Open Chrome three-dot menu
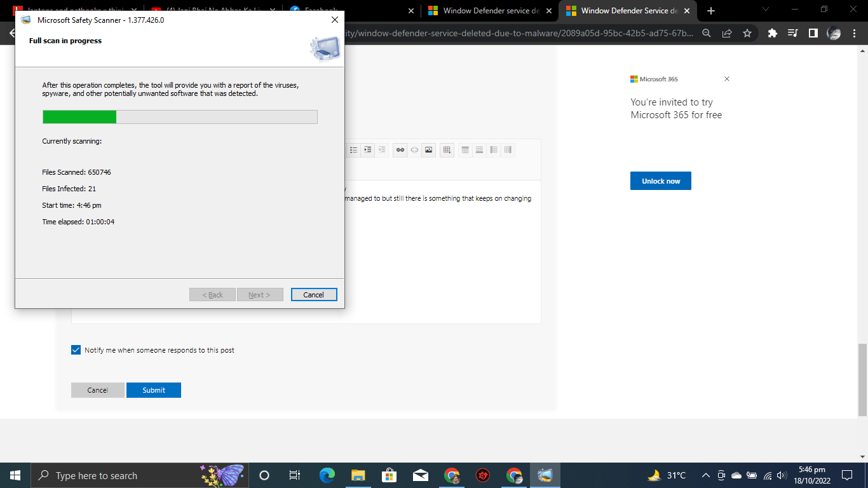Screen dimensions: 868x488 click(855, 33)
